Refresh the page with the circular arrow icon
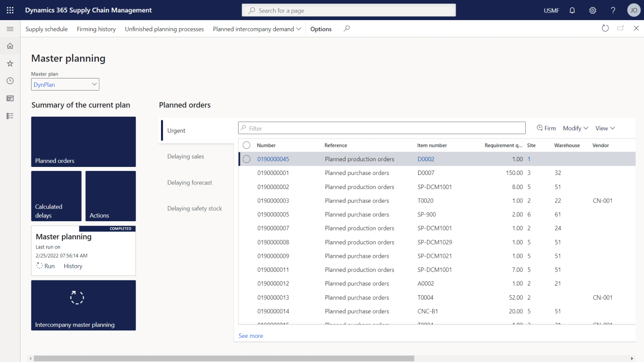 pyautogui.click(x=605, y=28)
